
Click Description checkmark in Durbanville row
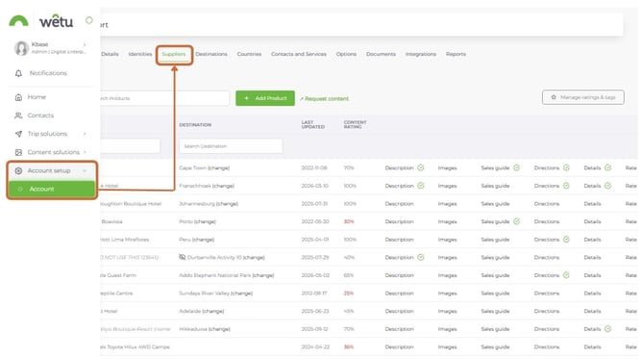point(421,257)
